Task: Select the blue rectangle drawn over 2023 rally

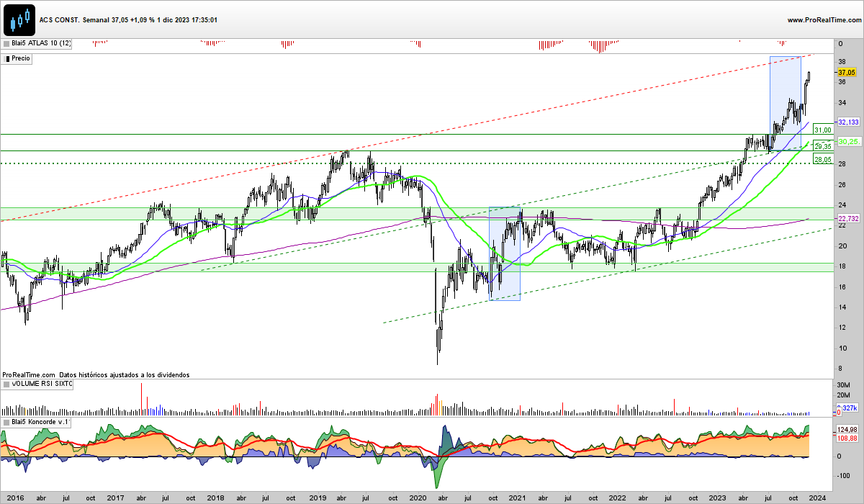Action: pyautogui.click(x=786, y=104)
